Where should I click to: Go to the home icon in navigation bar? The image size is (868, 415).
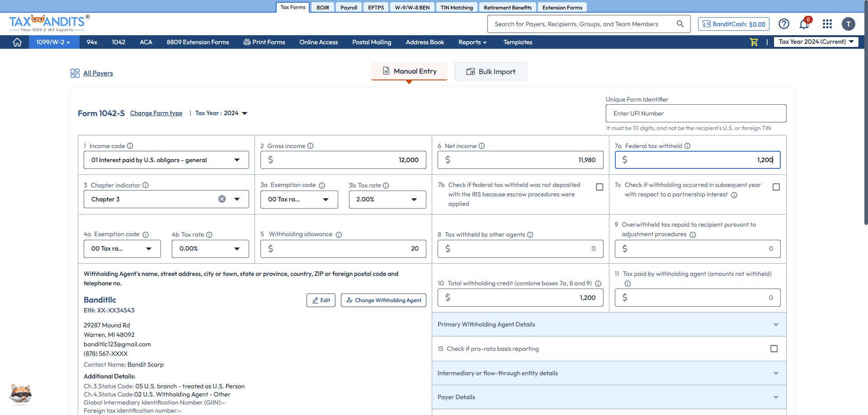coord(17,42)
